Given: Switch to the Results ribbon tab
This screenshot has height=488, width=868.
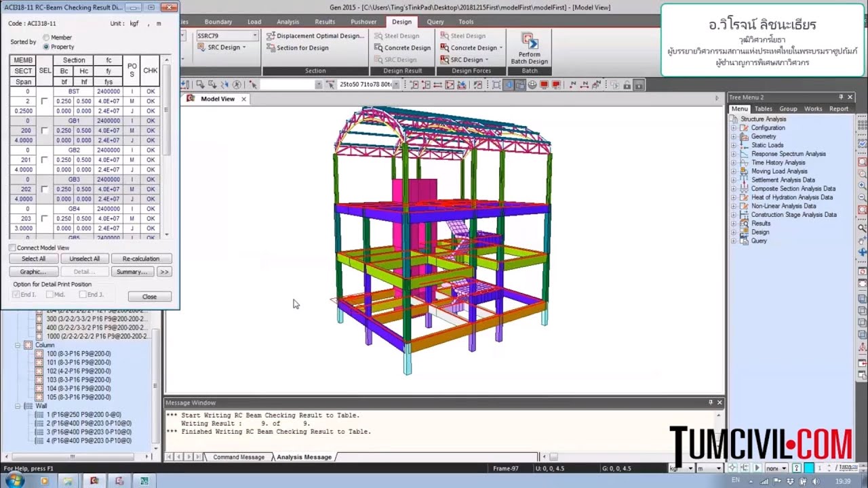Looking at the screenshot, I should click(x=325, y=22).
